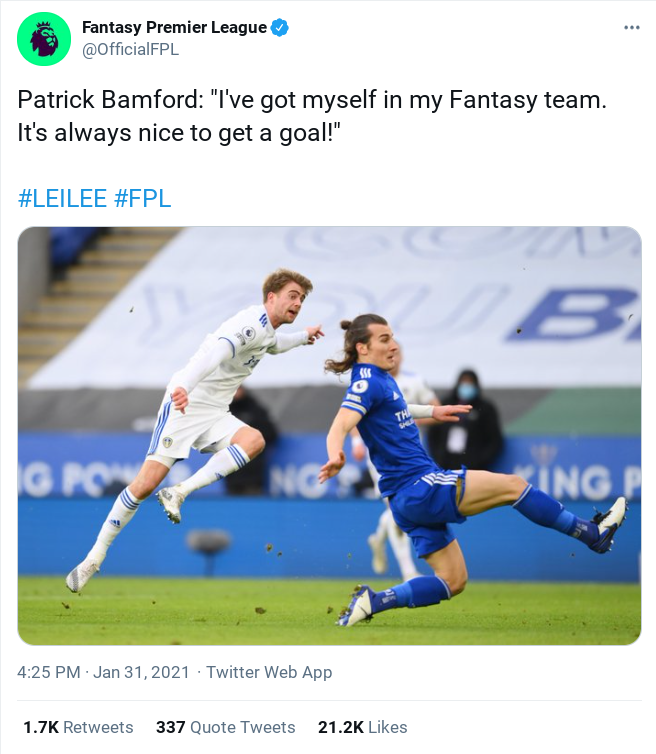The image size is (656, 754).
Task: Click the masked spectator in the photo background
Action: [x=468, y=410]
